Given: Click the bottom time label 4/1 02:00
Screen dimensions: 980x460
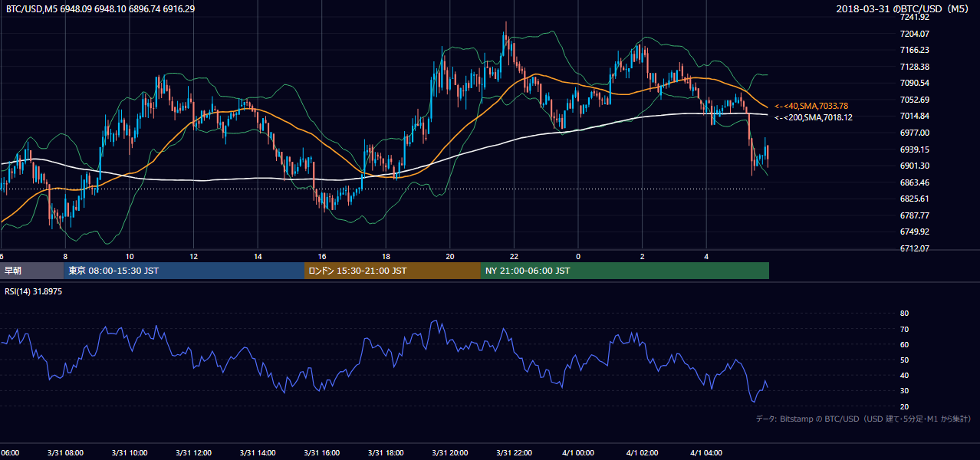Looking at the screenshot, I should click(x=643, y=453).
